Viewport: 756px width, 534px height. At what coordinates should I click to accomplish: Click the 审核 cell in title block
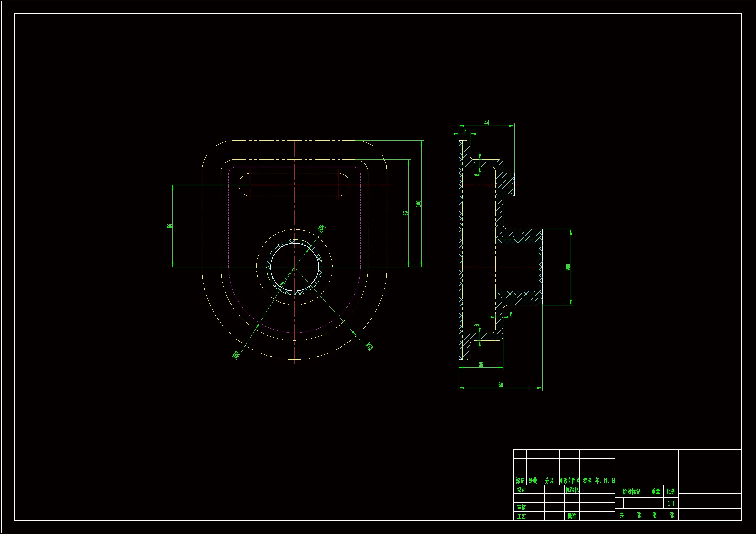point(521,508)
